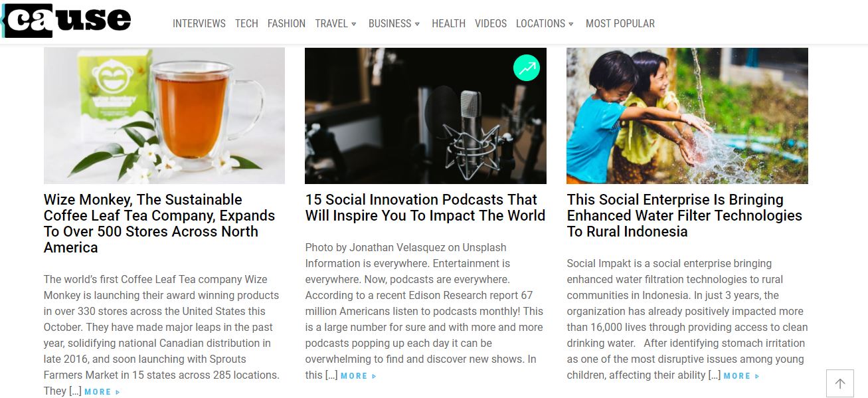
Task: Open the Health section
Action: 448,23
